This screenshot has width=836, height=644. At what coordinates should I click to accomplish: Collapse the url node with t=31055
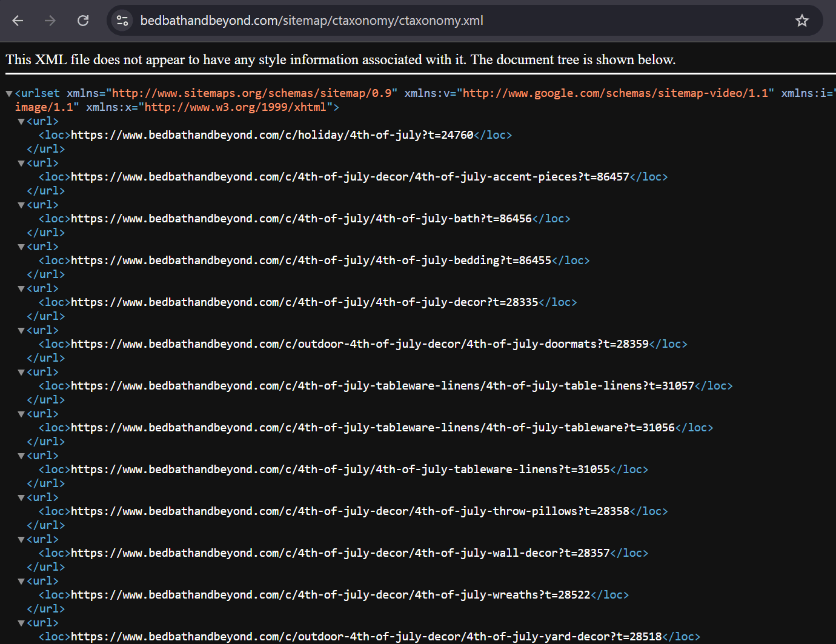coord(21,456)
